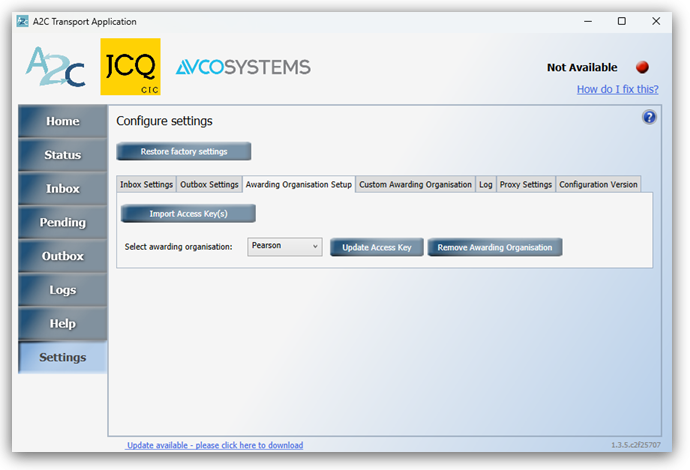Screen dimensions: 690x470
Task: Click the red status indicator light
Action: pyautogui.click(x=642, y=67)
